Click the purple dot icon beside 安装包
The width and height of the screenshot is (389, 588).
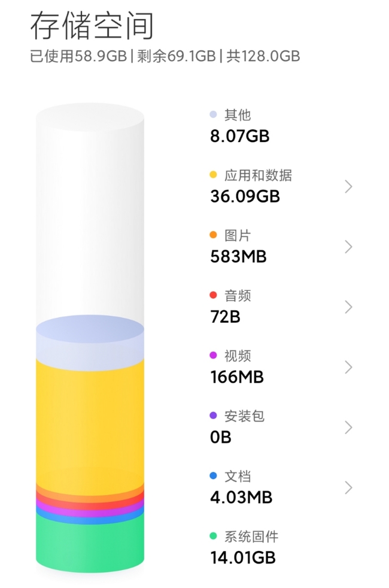tap(213, 416)
